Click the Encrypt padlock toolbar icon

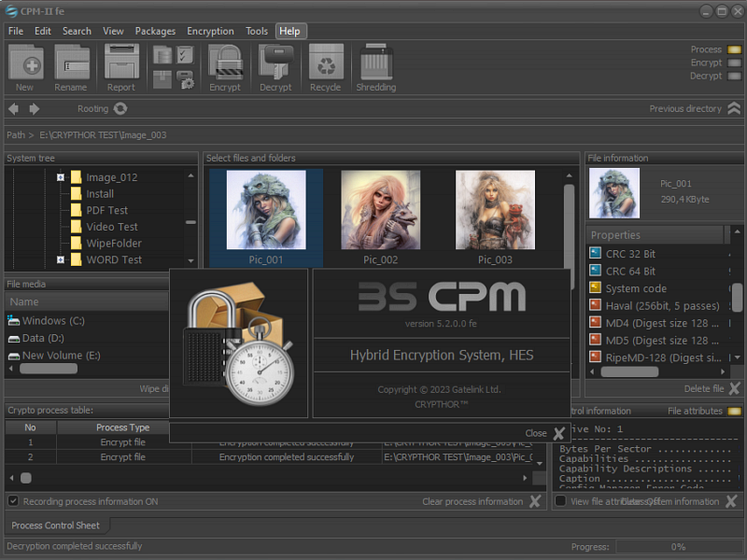[225, 63]
